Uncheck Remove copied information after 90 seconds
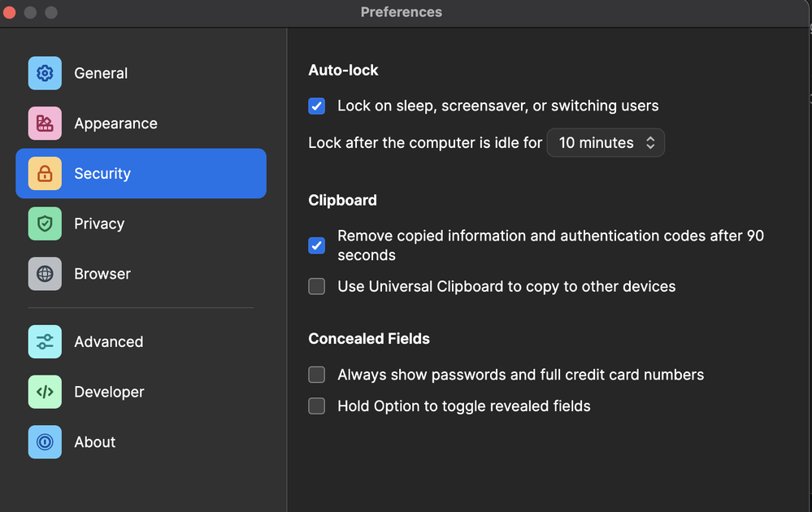This screenshot has width=812, height=512. [x=317, y=245]
